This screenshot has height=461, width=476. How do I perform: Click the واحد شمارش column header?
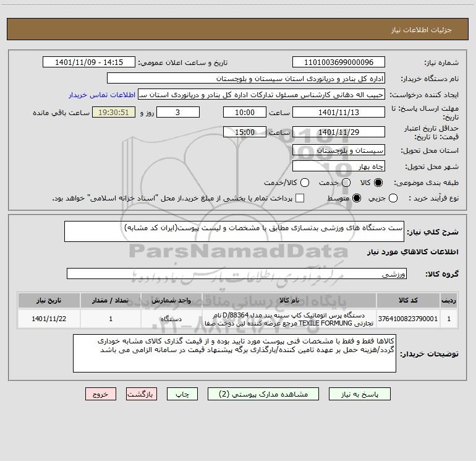pyautogui.click(x=171, y=300)
